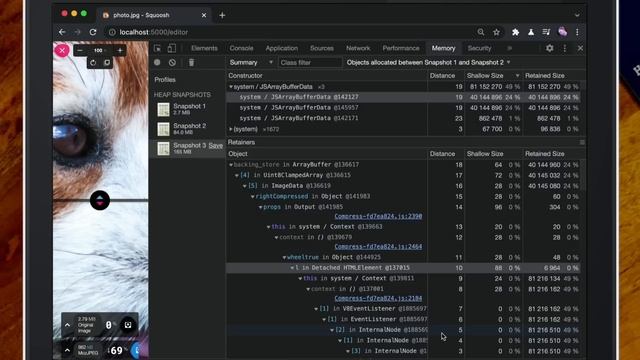Expand the Original Image options panel

pyautogui.click(x=68, y=325)
